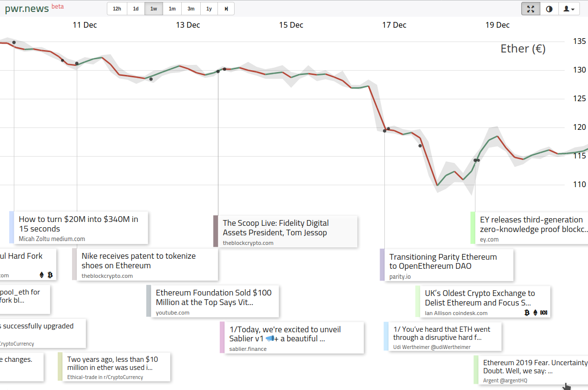Click the "13 Dec" date label
Viewport: 588px width, 390px height.
click(x=188, y=25)
